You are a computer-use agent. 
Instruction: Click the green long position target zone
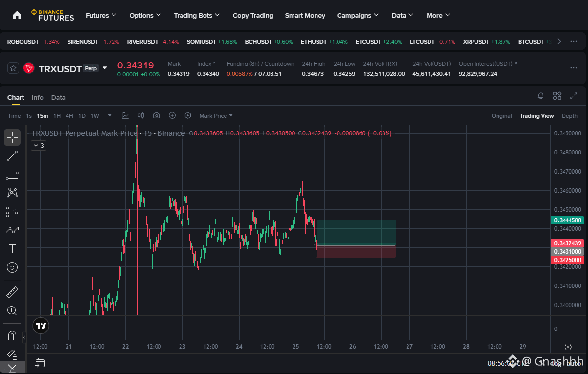(x=356, y=232)
